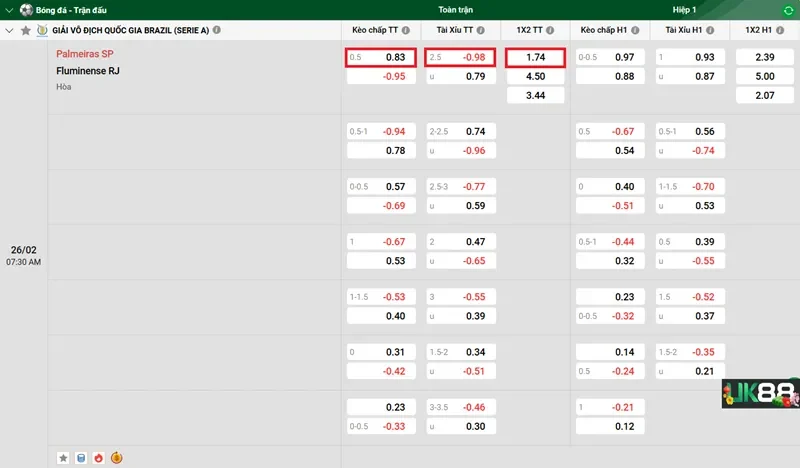Open info icon next to Kèo chấp TT
Screen dimensions: 800x468
[x=406, y=30]
